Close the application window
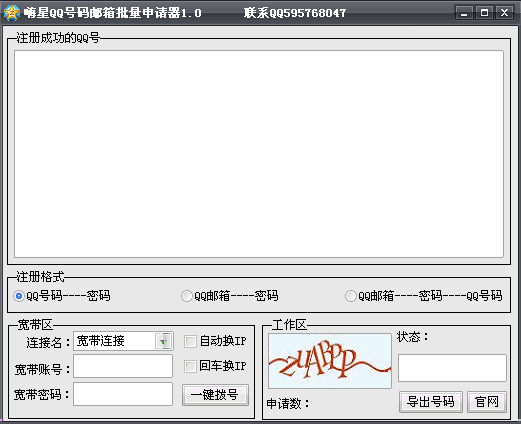Image resolution: width=521 pixels, height=424 pixels. coord(505,13)
